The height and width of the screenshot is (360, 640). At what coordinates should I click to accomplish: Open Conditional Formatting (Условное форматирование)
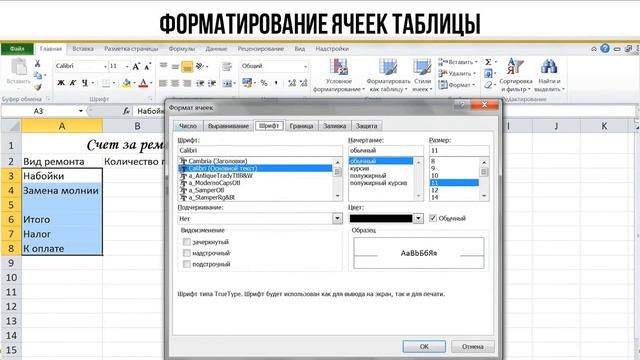click(x=339, y=75)
